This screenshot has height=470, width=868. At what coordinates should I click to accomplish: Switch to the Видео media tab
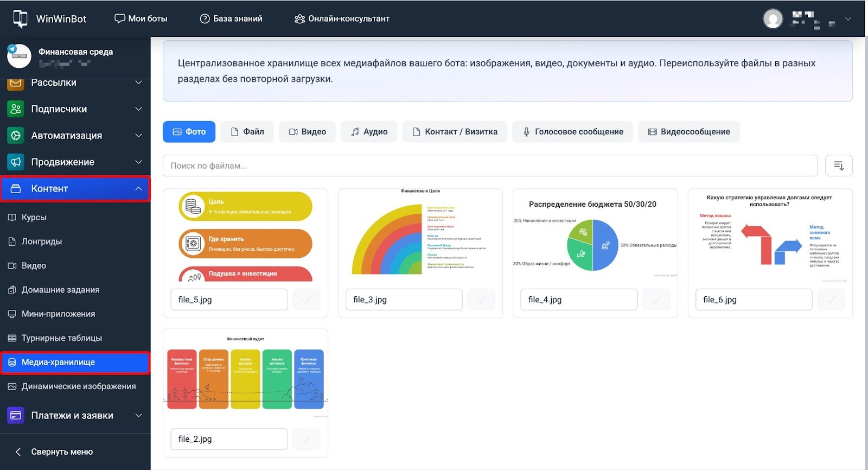pos(307,132)
